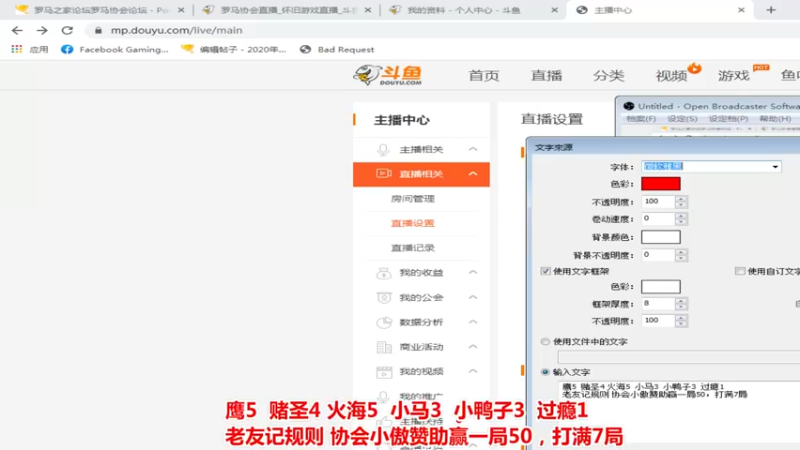Open 直播 in the navigation bar
Viewport: 800px width, 450px height.
546,76
